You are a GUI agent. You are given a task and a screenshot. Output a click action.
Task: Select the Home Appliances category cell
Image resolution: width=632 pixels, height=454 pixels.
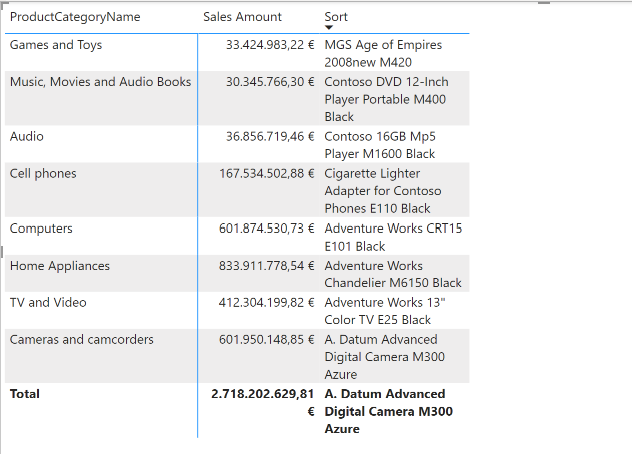(60, 266)
